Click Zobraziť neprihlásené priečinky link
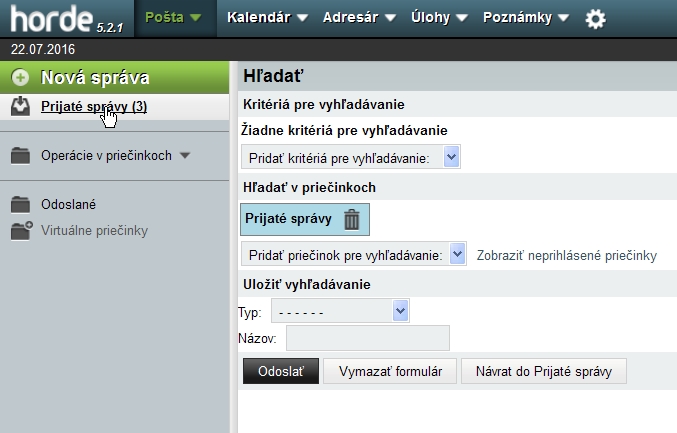677x433 pixels. [566, 255]
